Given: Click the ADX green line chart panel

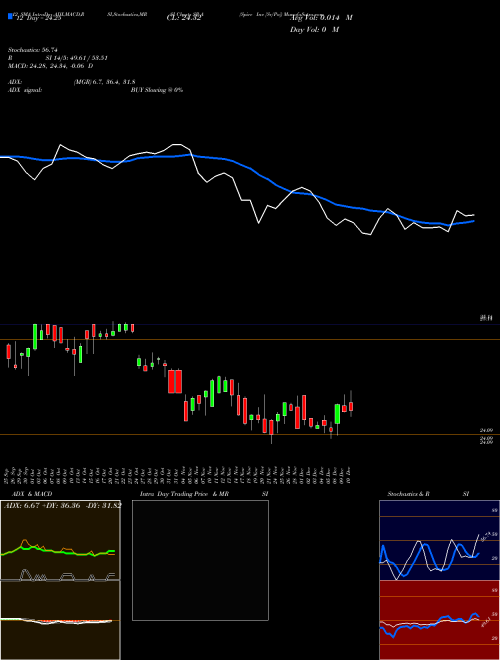Looking at the screenshot, I should (60, 540).
